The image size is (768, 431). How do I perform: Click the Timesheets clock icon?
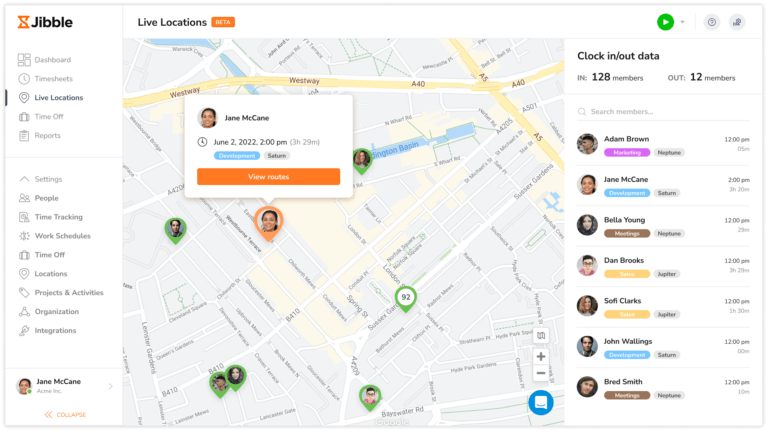24,79
